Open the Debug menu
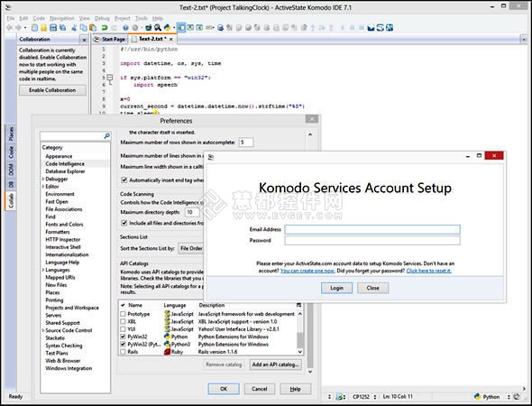 [102, 18]
